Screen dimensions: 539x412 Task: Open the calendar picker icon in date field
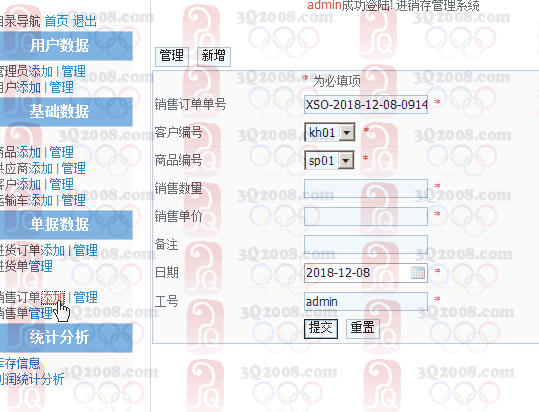pyautogui.click(x=418, y=273)
